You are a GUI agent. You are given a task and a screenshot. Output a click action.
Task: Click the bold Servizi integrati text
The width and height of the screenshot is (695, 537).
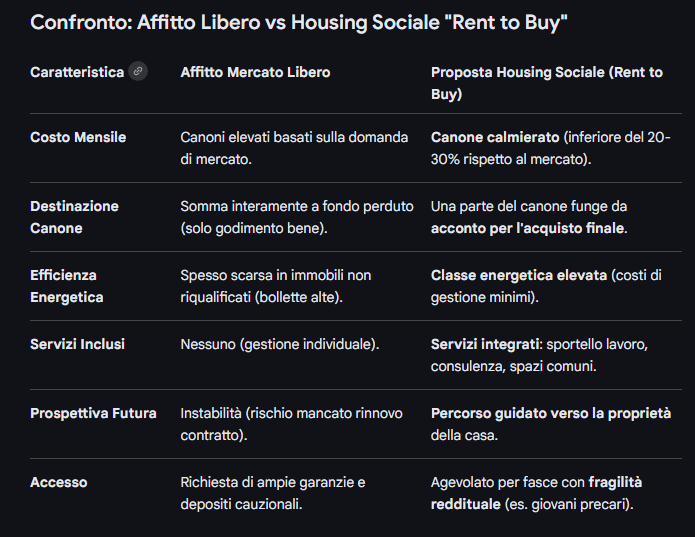coord(485,344)
